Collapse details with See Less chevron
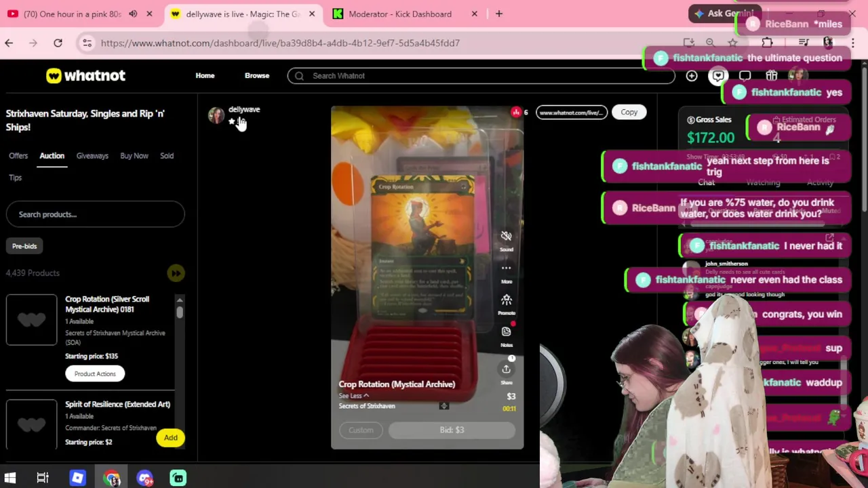Viewport: 868px width, 488px height. tap(354, 396)
